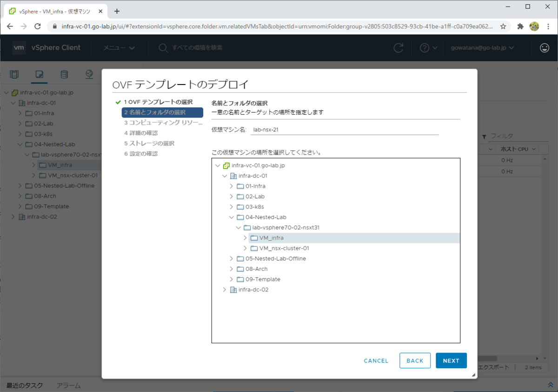
Task: Select step 6 設定の確認
Action: pyautogui.click(x=141, y=154)
